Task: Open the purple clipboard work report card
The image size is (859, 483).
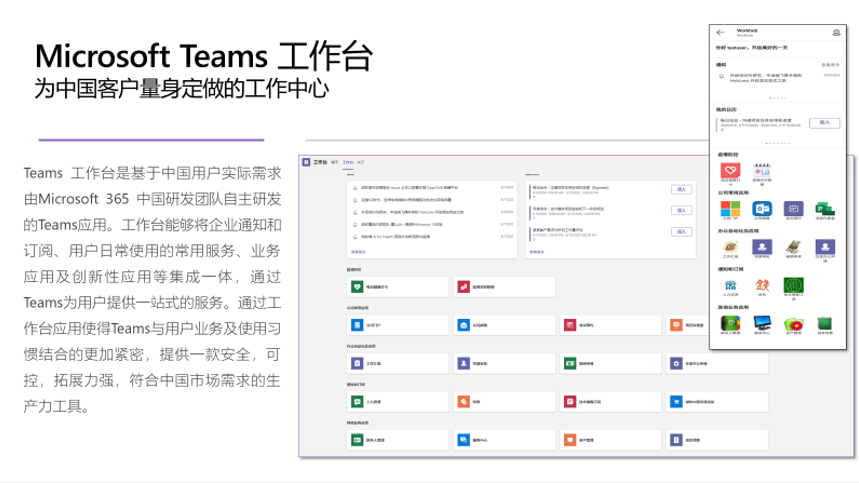Action: [x=398, y=364]
